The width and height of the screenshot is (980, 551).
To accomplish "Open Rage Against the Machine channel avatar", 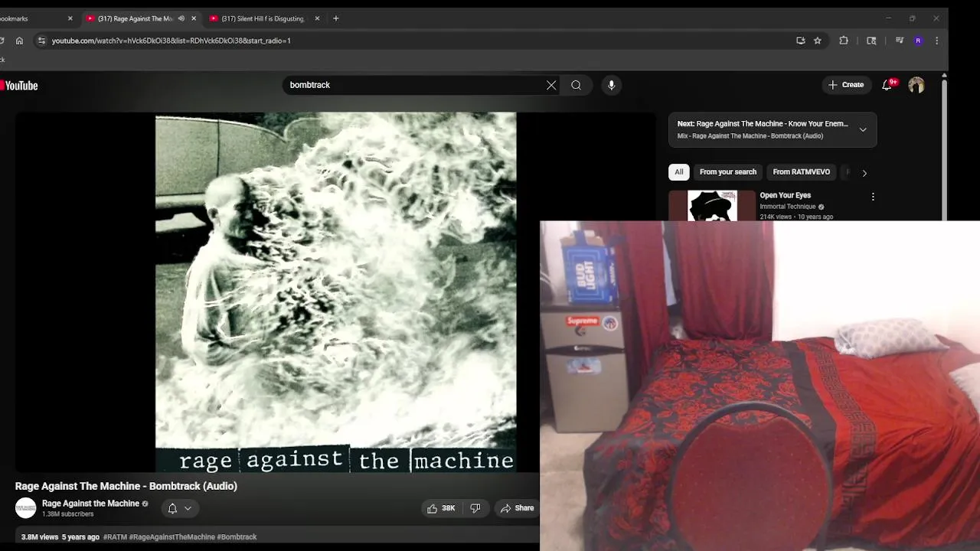I will click(26, 508).
